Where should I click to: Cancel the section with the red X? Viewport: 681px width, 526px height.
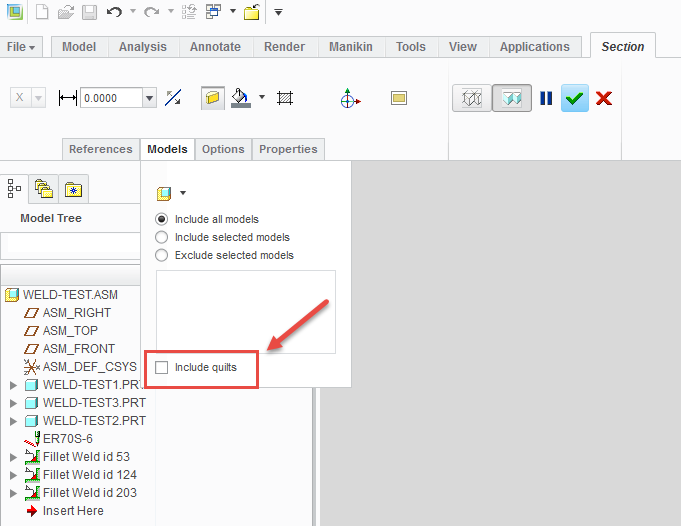[x=604, y=98]
